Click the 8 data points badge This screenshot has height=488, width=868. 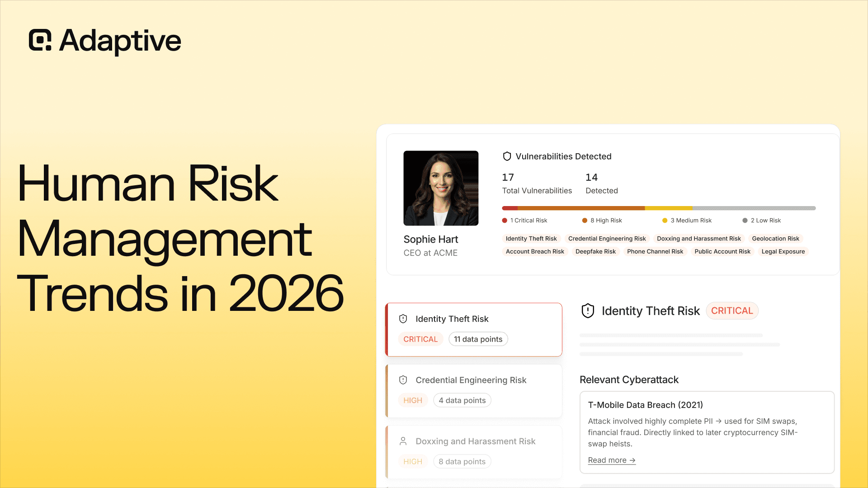pos(462,461)
